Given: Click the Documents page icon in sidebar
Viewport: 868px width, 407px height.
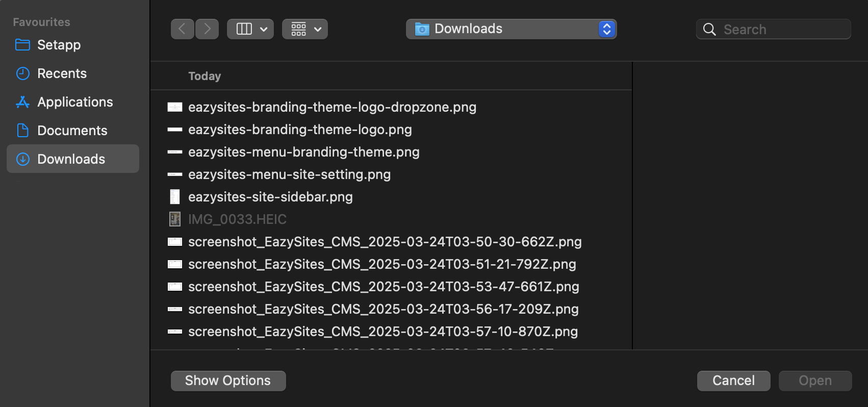Looking at the screenshot, I should [23, 131].
